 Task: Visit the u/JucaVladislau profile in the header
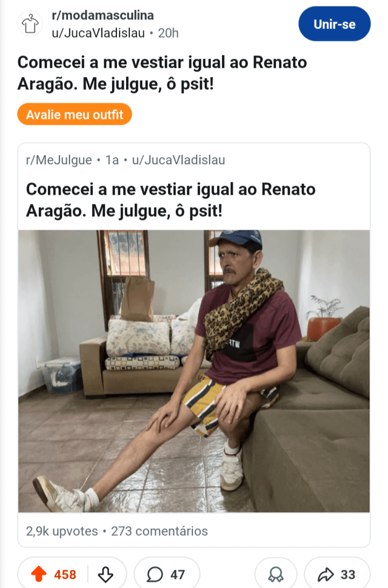tap(98, 33)
